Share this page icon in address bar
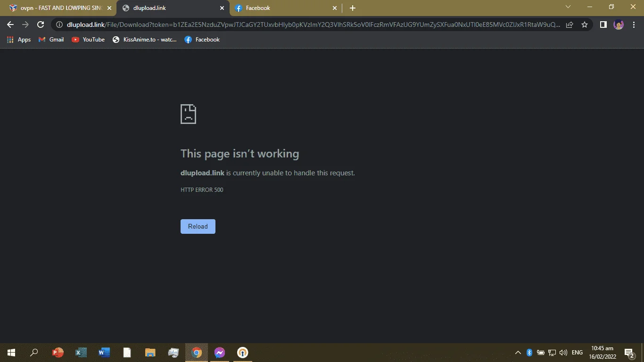The image size is (644, 362). point(570,25)
